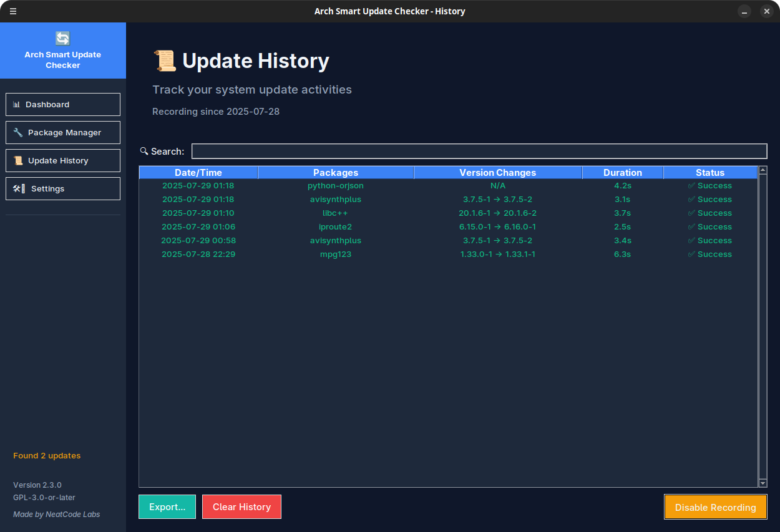Click the wrench icon on Package Manager
The width and height of the screenshot is (780, 532).
[17, 132]
